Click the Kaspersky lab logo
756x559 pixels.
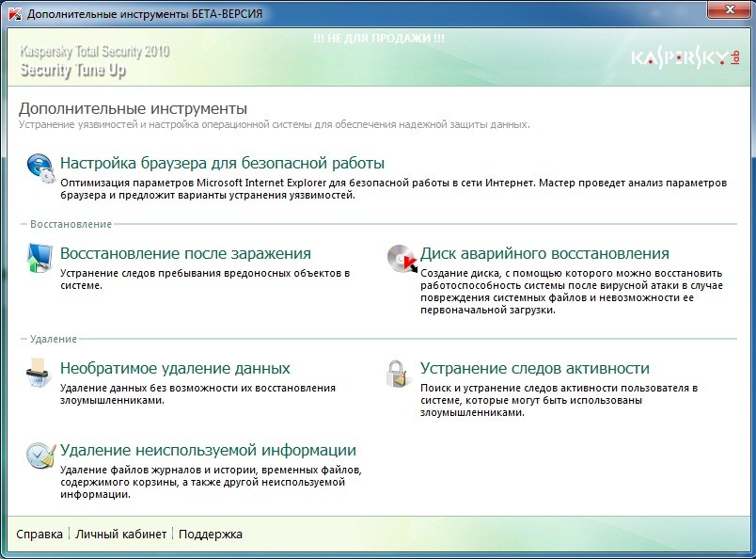coord(685,58)
